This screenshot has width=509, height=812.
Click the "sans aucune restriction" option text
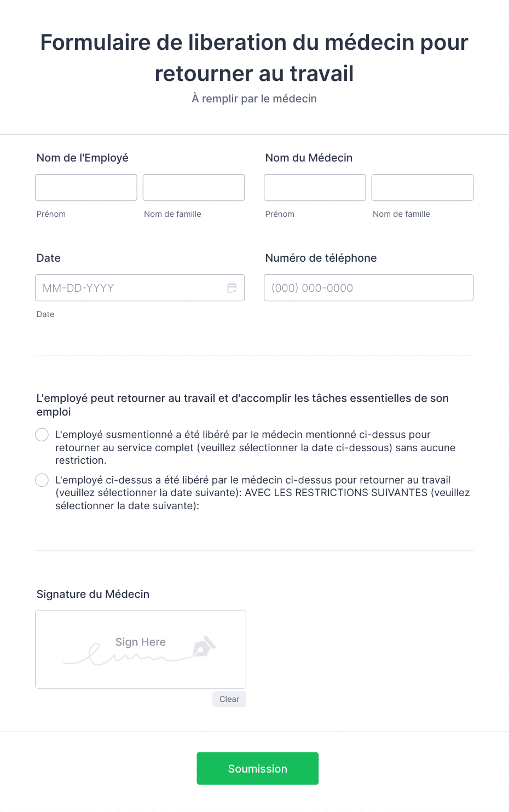pyautogui.click(x=256, y=447)
